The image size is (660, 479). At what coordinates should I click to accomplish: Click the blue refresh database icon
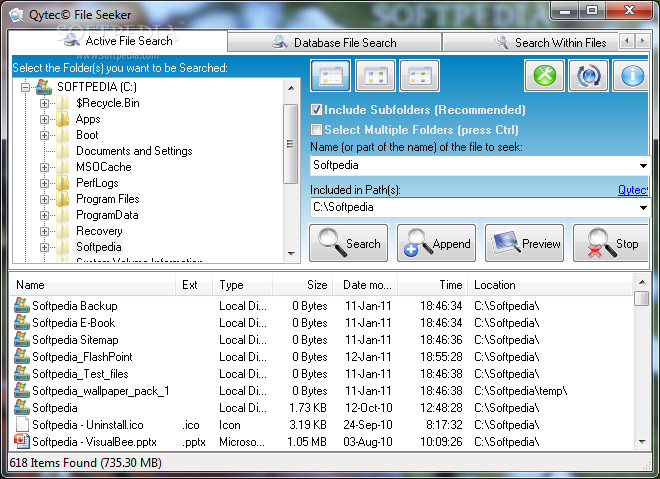tap(588, 76)
